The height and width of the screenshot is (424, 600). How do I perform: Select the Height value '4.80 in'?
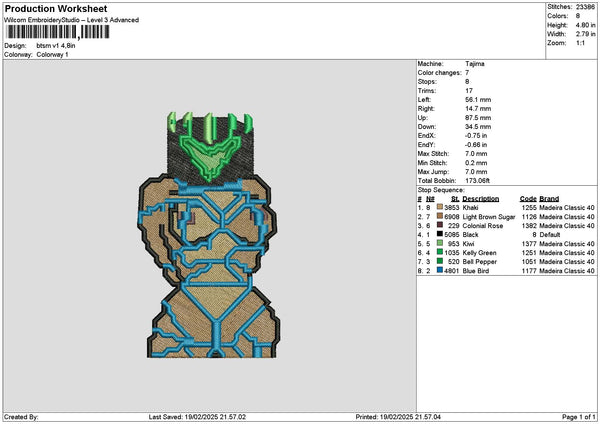coord(585,25)
